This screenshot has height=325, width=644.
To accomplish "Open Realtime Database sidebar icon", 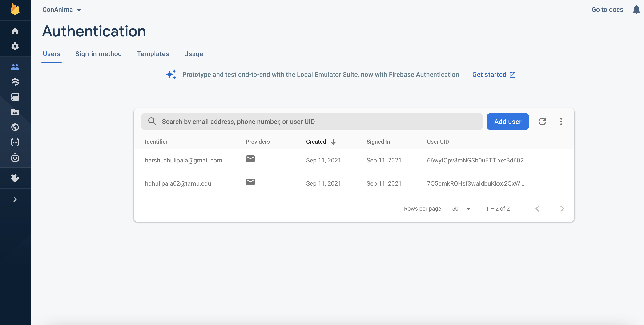I will pos(15,97).
